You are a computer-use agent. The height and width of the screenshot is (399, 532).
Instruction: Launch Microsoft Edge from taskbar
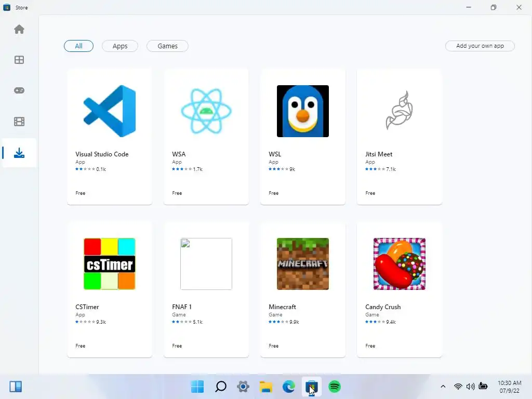289,387
